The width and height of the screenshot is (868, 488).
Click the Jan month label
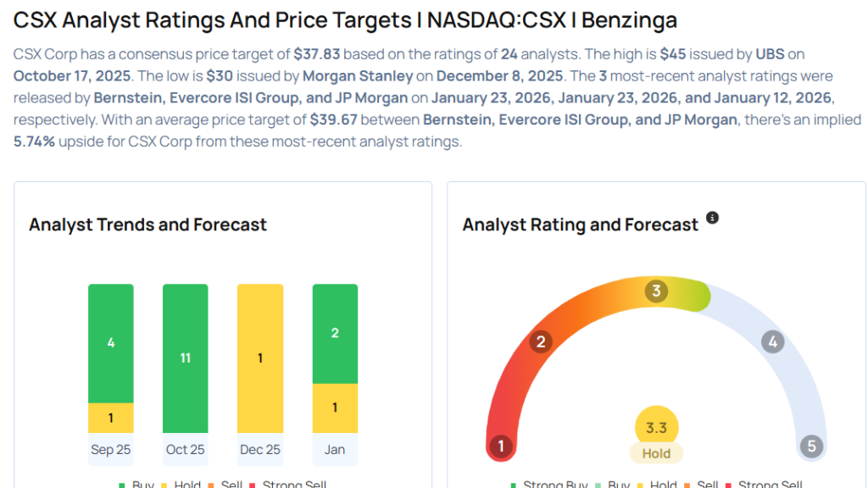(335, 449)
